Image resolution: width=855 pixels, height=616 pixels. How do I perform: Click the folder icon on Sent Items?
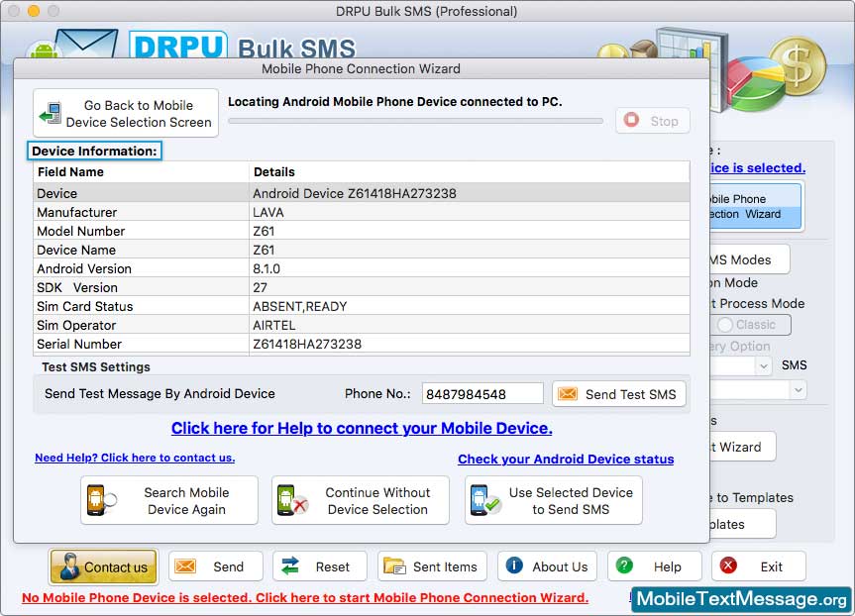[x=394, y=565]
